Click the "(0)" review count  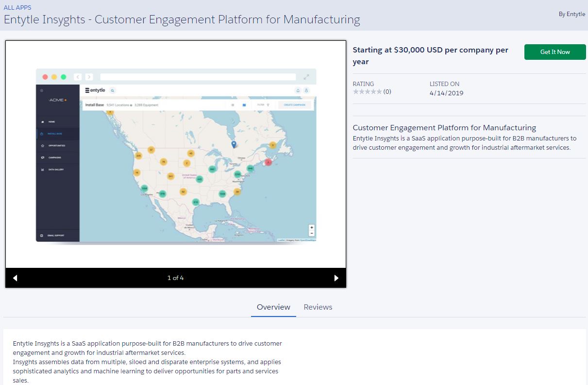tap(387, 91)
